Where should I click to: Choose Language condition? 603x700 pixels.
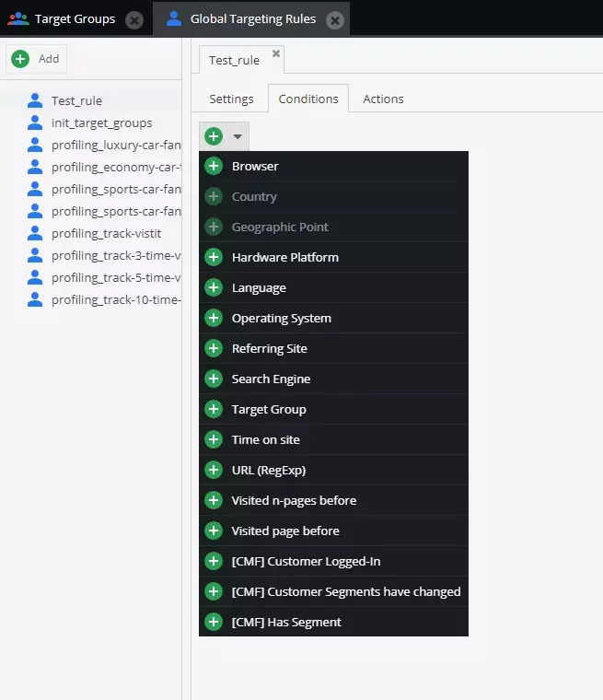point(333,287)
